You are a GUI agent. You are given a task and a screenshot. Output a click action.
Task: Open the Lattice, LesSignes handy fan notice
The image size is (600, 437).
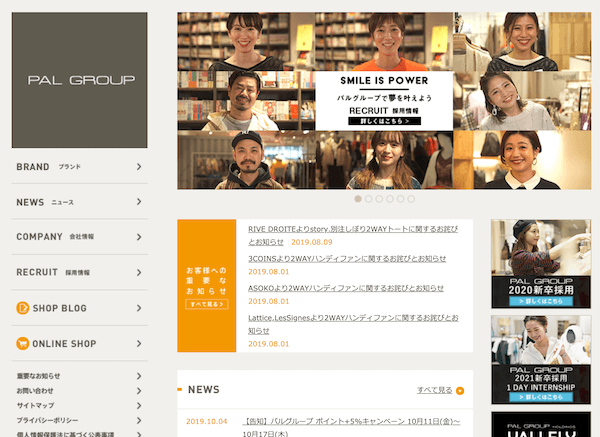click(353, 324)
